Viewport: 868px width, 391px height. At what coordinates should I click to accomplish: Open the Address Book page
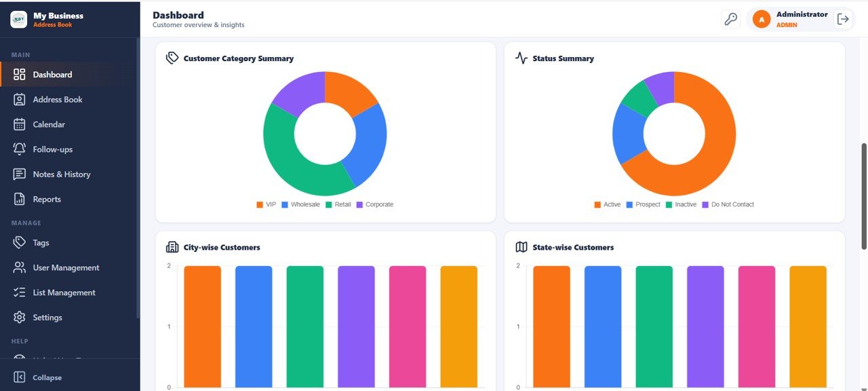point(69,100)
